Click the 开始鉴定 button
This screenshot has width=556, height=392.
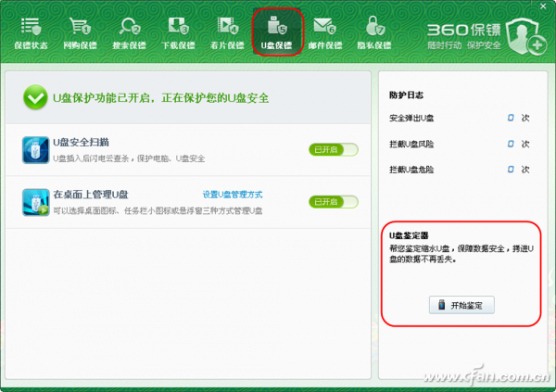461,305
